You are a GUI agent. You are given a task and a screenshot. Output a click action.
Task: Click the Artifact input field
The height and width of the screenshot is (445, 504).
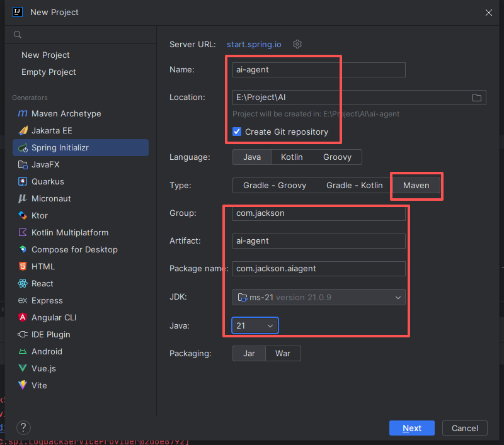pos(319,241)
